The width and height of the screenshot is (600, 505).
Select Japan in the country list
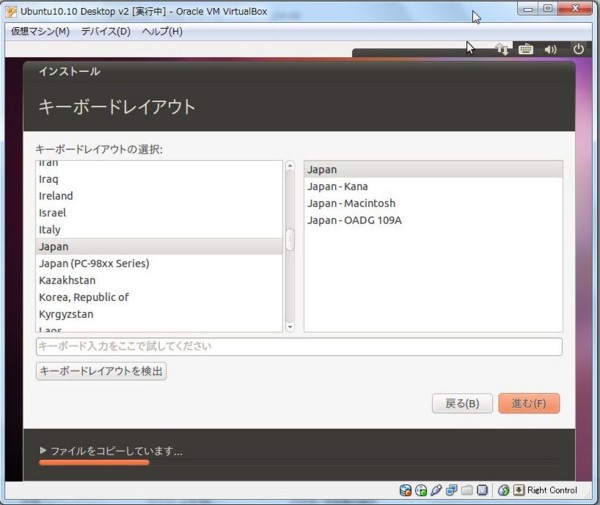tap(159, 246)
